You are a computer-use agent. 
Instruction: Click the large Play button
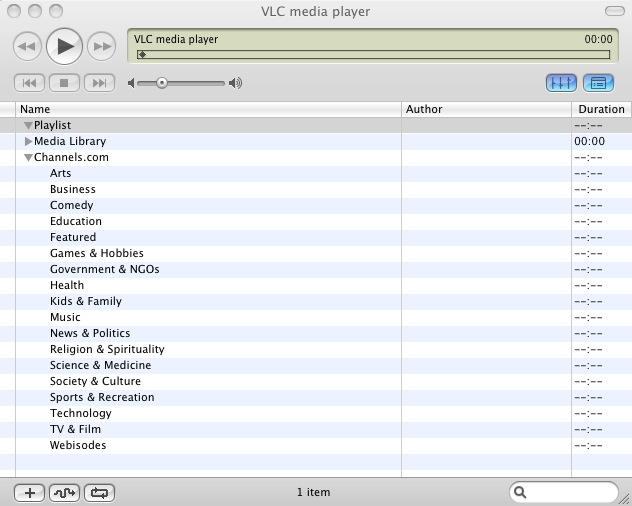coord(64,45)
